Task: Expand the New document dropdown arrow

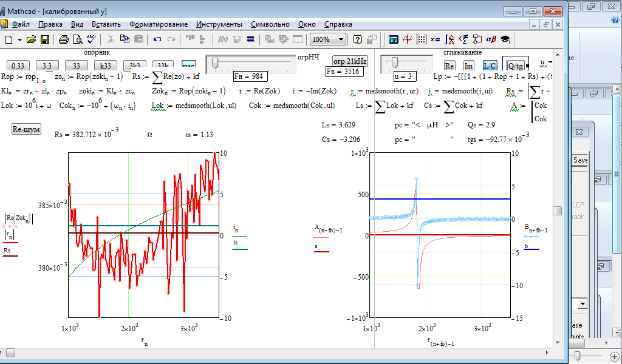Action: [19, 39]
